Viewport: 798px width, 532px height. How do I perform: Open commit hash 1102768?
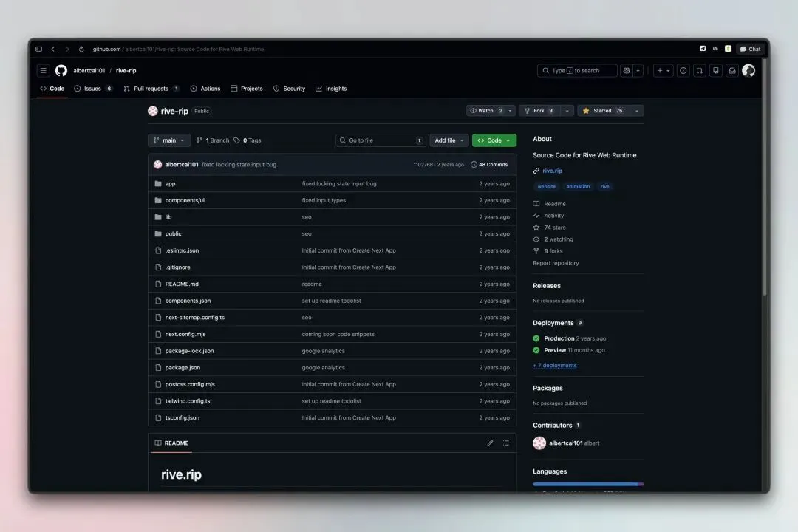(423, 165)
